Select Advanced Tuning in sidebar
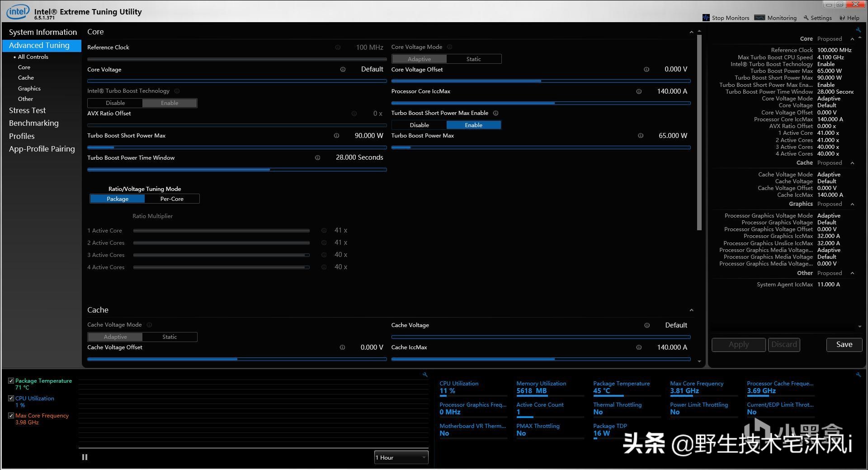The width and height of the screenshot is (868, 470). point(42,45)
